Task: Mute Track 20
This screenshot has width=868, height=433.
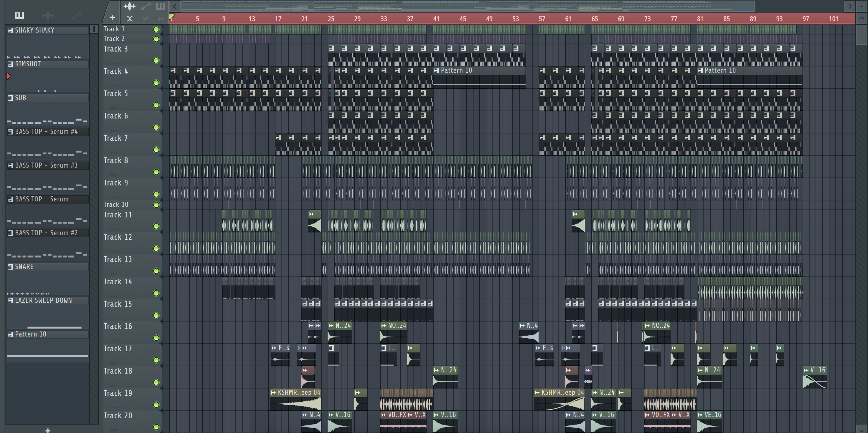Action: click(156, 427)
